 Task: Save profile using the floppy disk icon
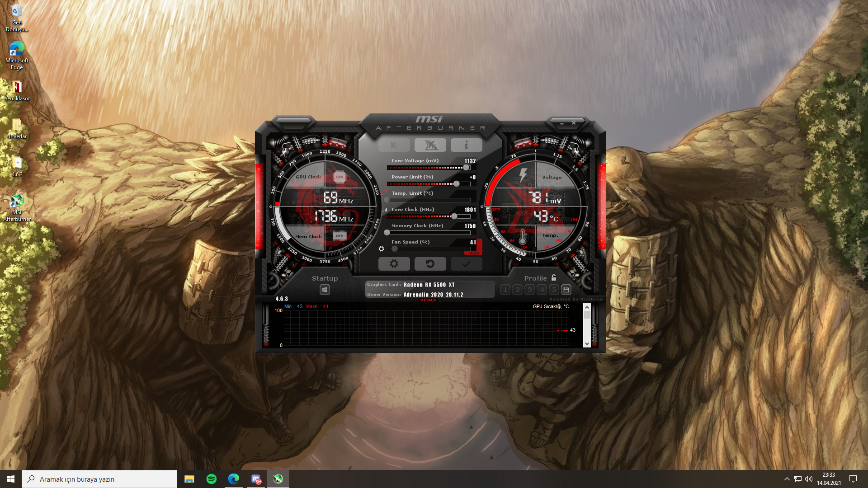click(566, 290)
